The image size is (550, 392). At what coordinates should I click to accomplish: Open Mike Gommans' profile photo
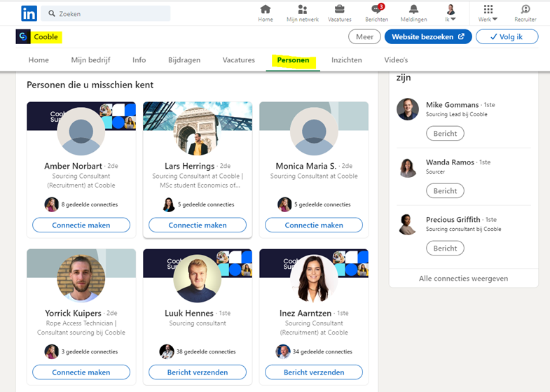tap(408, 109)
